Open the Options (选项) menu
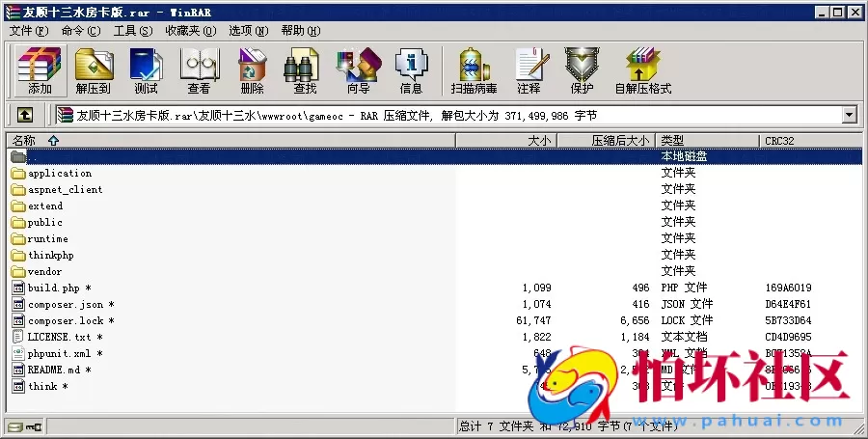 (x=249, y=31)
